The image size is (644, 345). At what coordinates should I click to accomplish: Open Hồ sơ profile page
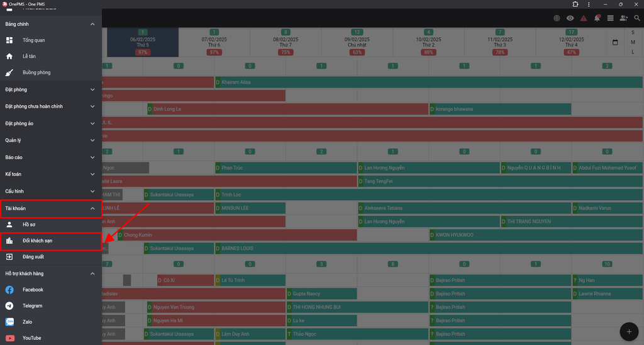click(x=51, y=225)
